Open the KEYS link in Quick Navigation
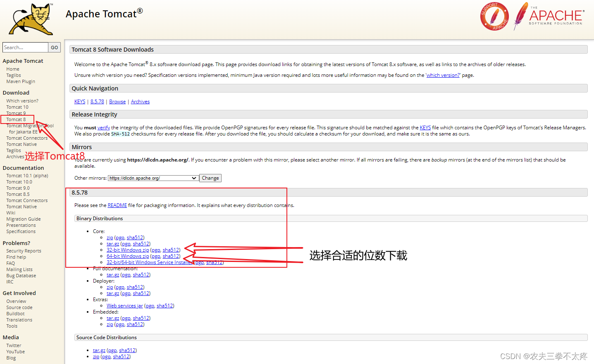Screen dimensions: 594x364 click(80, 102)
